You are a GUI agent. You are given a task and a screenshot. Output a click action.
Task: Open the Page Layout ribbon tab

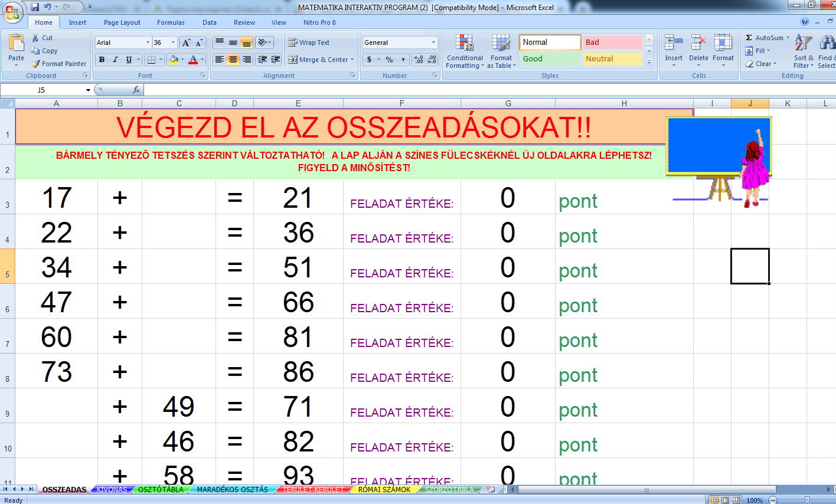[x=122, y=22]
